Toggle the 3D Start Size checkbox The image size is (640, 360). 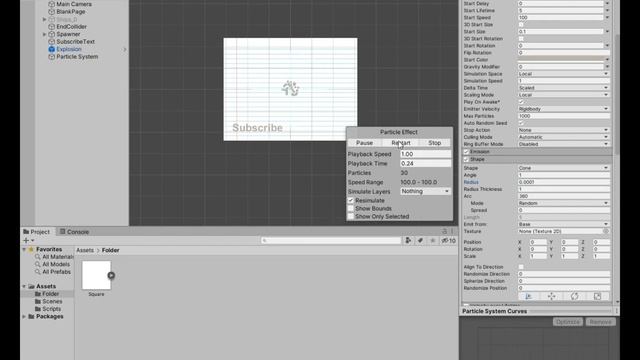[521, 24]
